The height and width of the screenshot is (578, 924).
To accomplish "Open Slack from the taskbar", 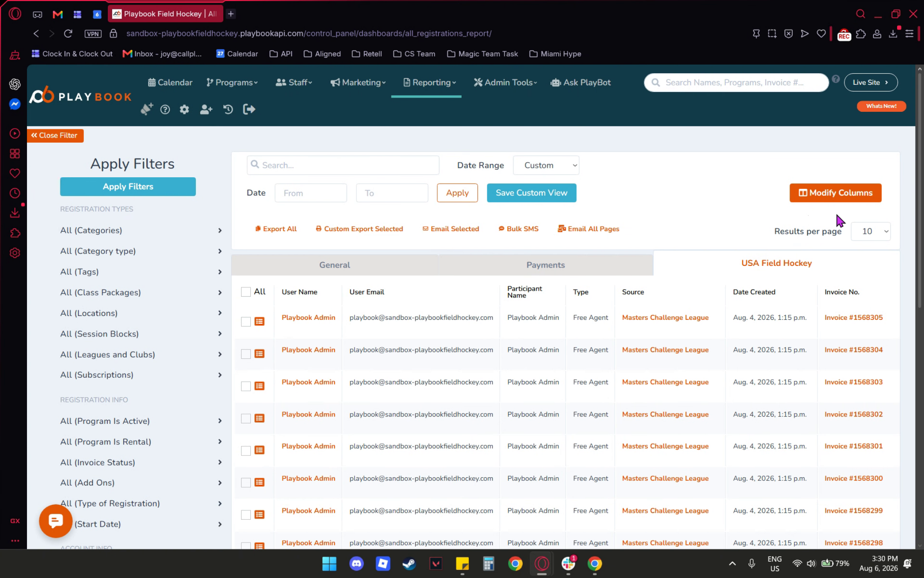I will (568, 563).
